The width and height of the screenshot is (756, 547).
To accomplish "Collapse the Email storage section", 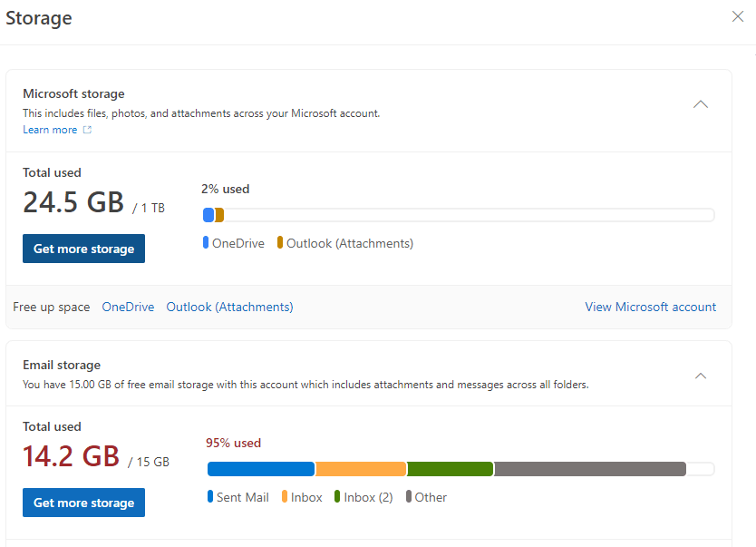I will [701, 376].
